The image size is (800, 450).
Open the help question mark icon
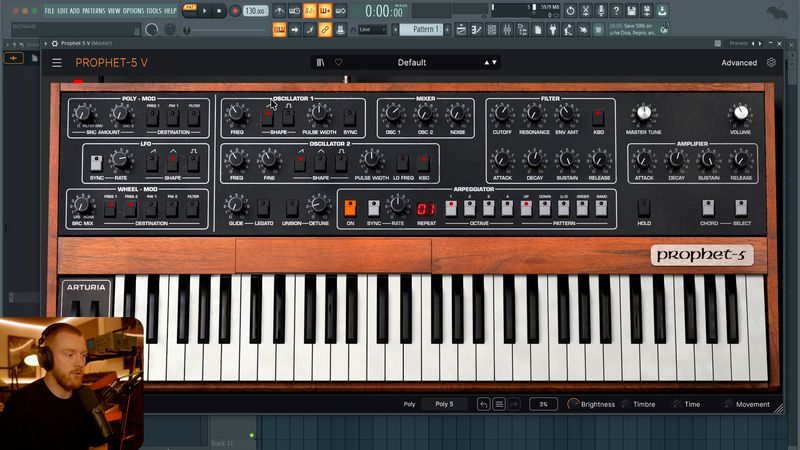coord(616,11)
